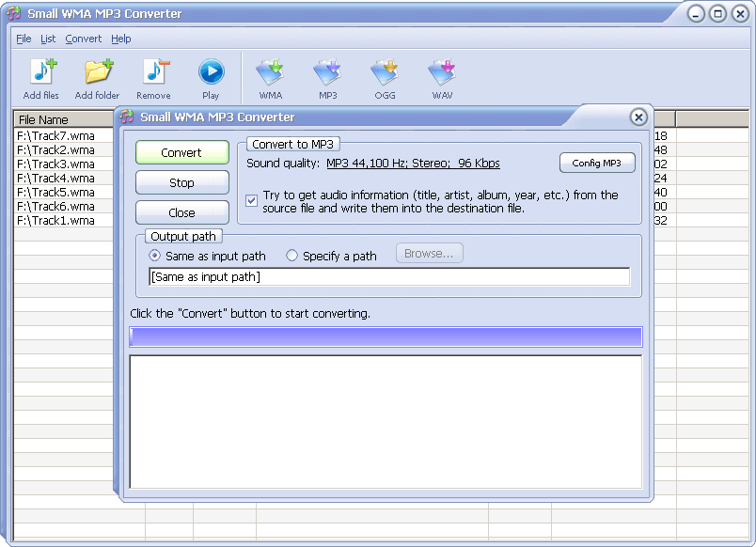Viewport: 756px width, 547px height.
Task: Close the converter dialog with X
Action: click(x=638, y=117)
